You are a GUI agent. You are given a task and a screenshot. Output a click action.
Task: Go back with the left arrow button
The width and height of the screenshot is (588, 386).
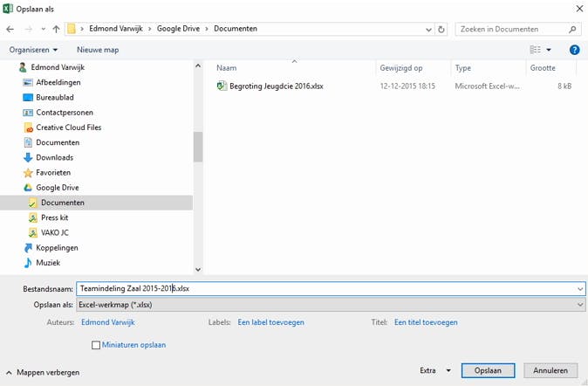click(10, 29)
